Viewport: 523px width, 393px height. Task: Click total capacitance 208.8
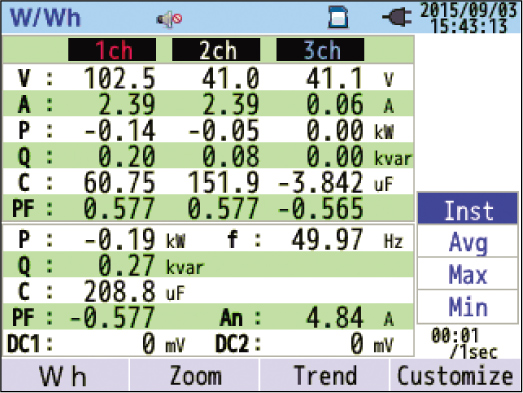119,291
